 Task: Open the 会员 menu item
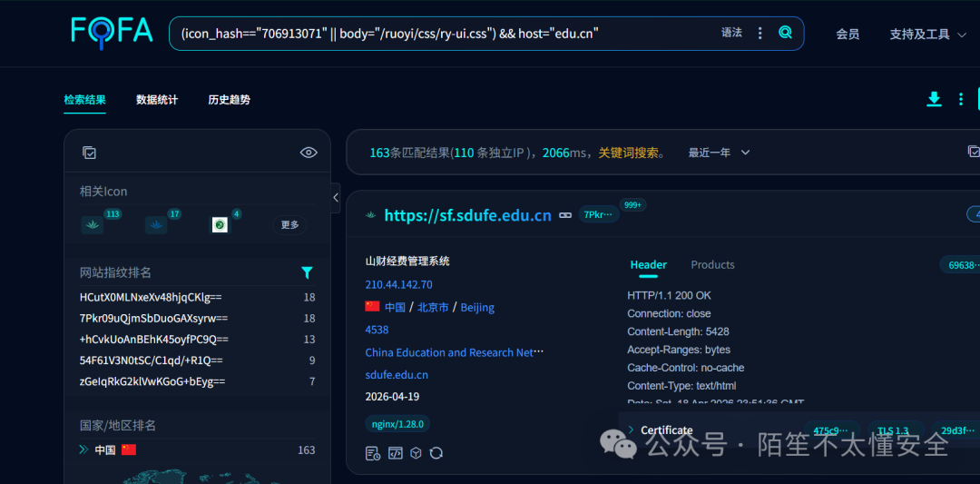coord(848,35)
